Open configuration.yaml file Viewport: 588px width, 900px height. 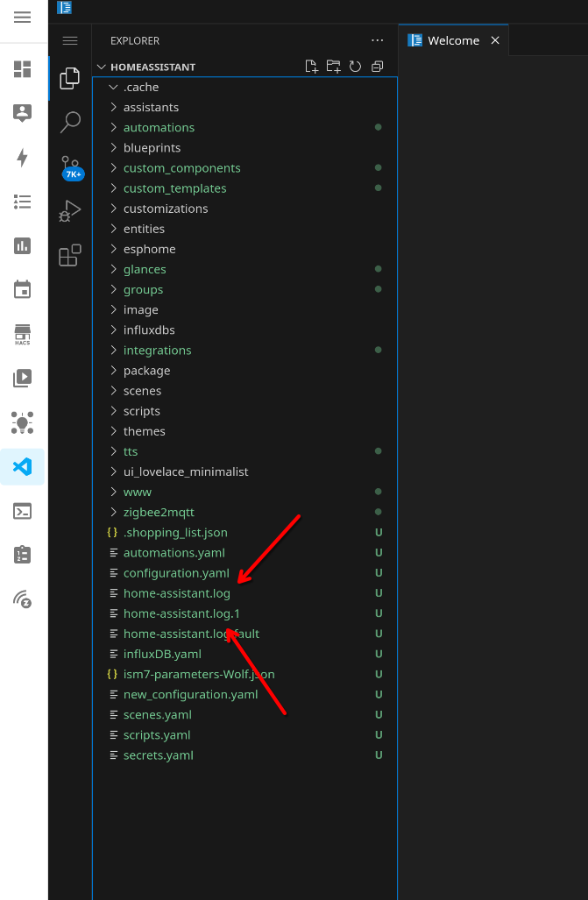tap(176, 573)
